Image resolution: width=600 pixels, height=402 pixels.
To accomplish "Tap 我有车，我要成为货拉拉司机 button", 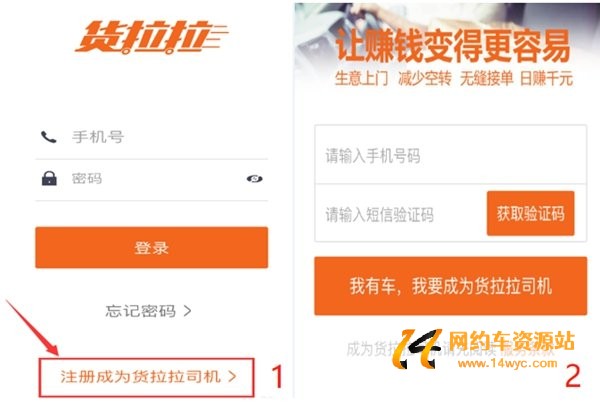I will point(450,286).
